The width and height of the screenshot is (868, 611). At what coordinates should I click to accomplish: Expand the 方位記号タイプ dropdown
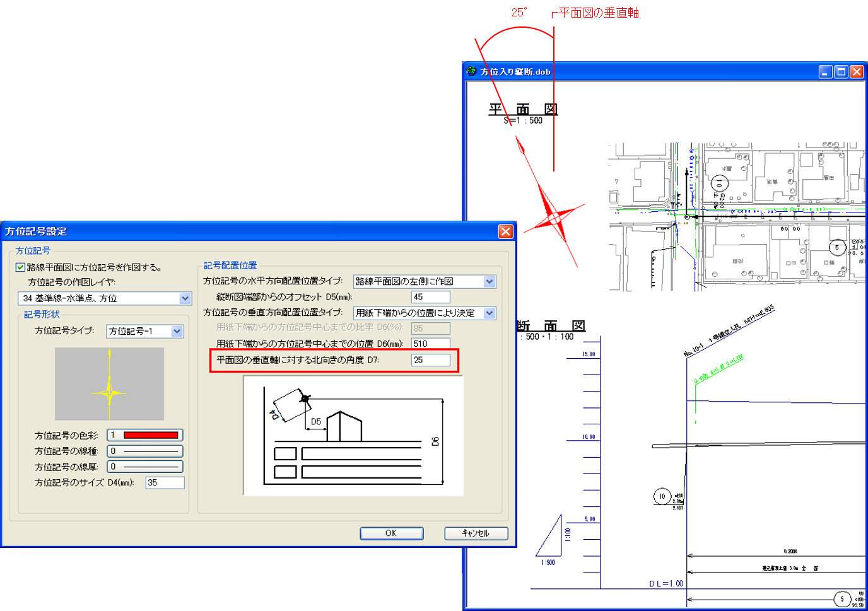pyautogui.click(x=177, y=331)
